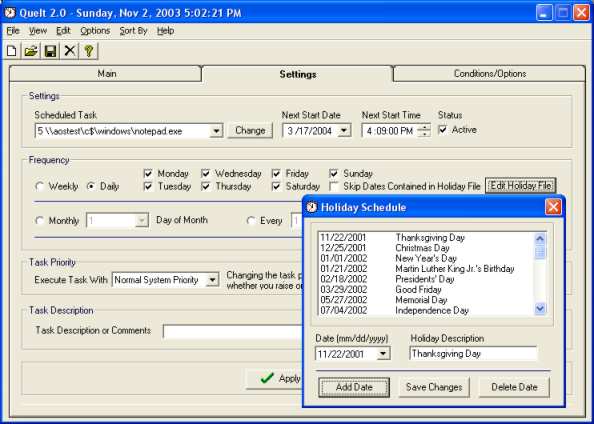Select the Christmas Day holiday entry
594x424 pixels.
point(426,248)
